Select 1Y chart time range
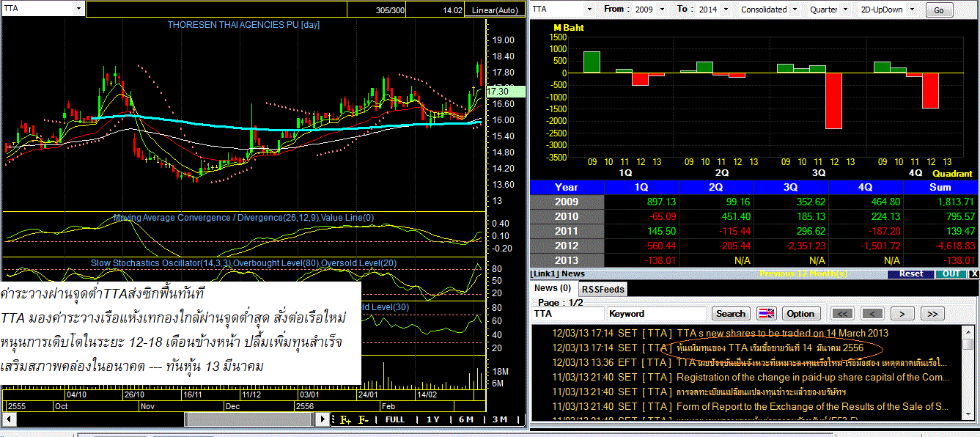The image size is (980, 437). pyautogui.click(x=433, y=419)
